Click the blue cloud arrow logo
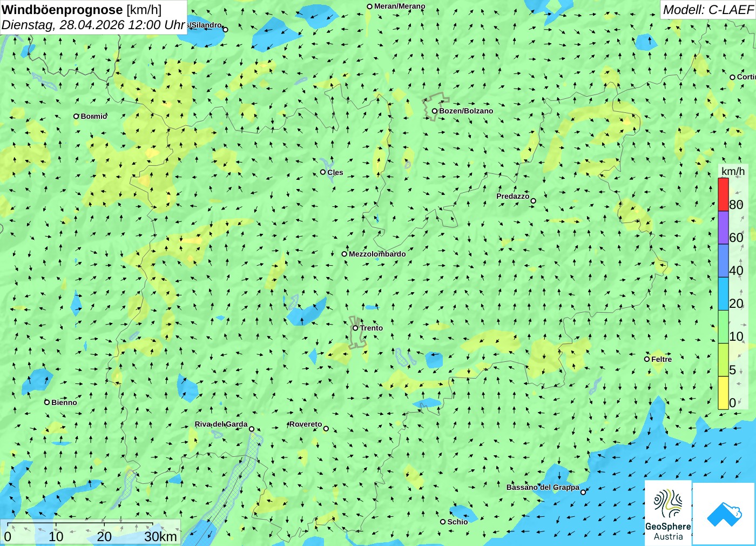The height and width of the screenshot is (546, 756). tap(724, 514)
